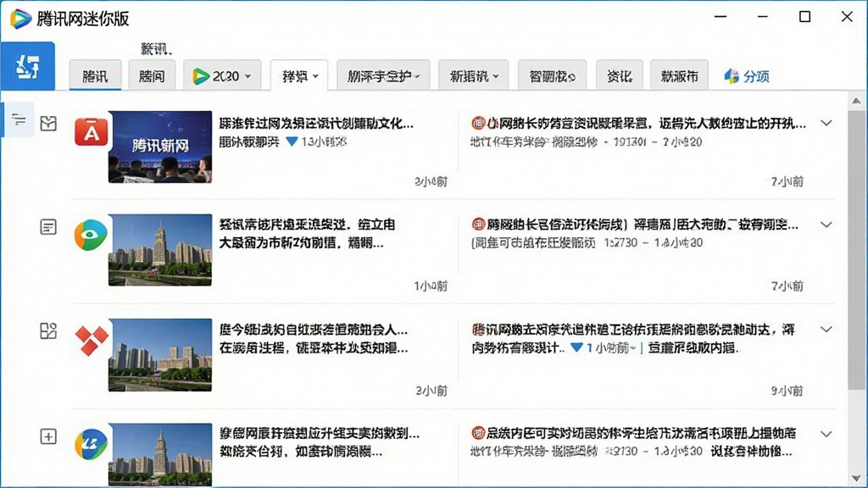This screenshot has width=868, height=488.
Task: Open the dropdown arrow on the selected white tab
Action: 315,76
